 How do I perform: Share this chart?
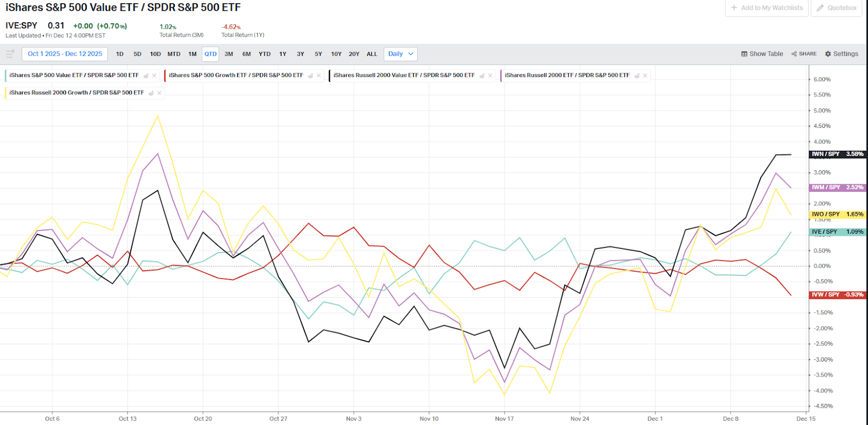(804, 54)
